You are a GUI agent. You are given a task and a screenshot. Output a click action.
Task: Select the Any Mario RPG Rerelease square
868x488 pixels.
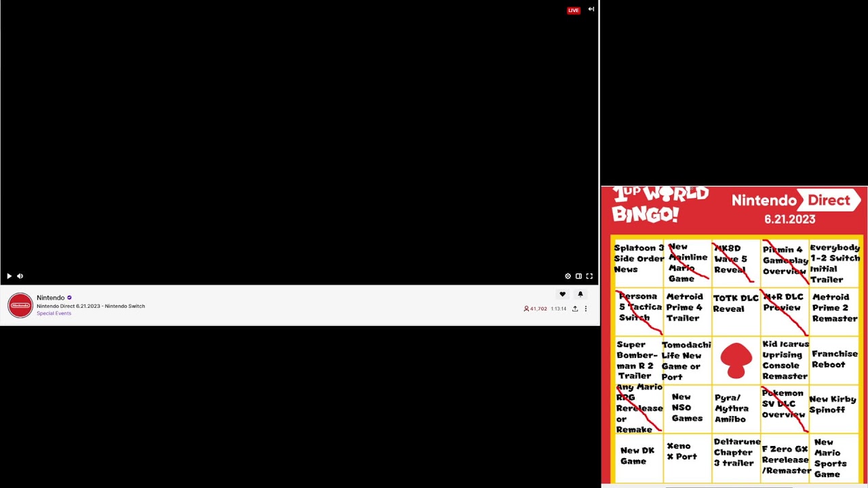[x=638, y=409]
